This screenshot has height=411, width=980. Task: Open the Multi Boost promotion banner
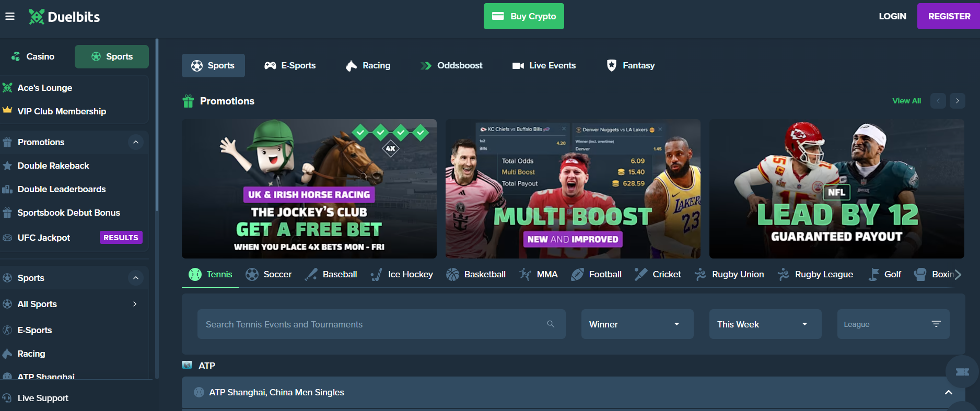(x=573, y=189)
